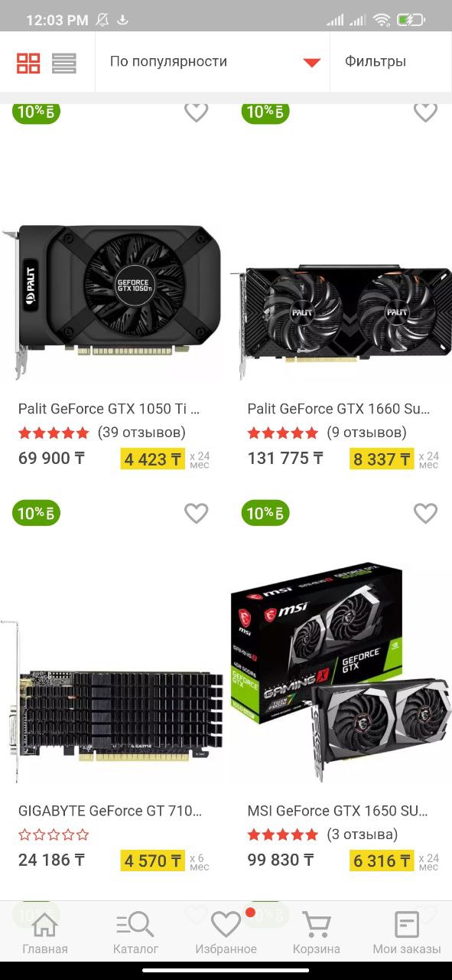
Task: Add MSI GTX 1650 Super to favorites
Action: coord(425,513)
